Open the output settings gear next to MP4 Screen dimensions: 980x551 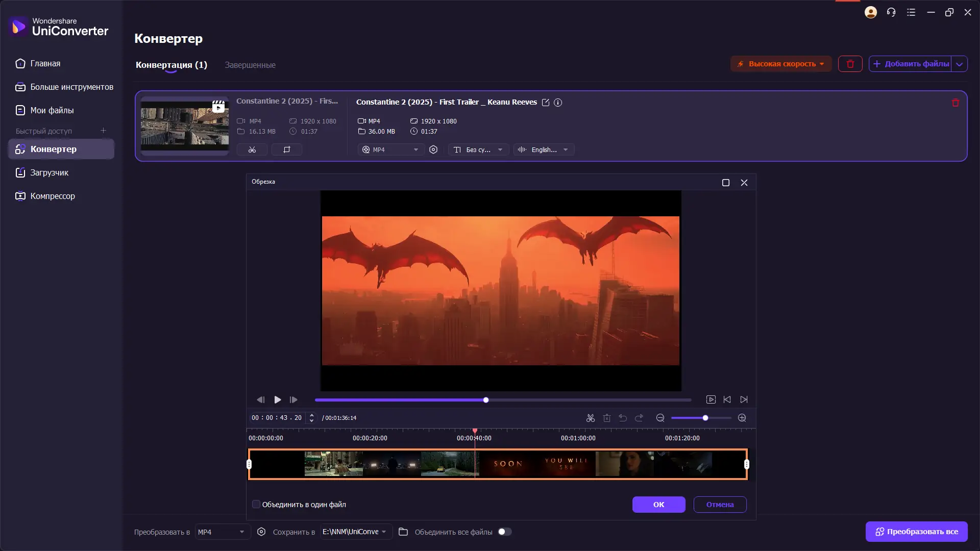433,149
